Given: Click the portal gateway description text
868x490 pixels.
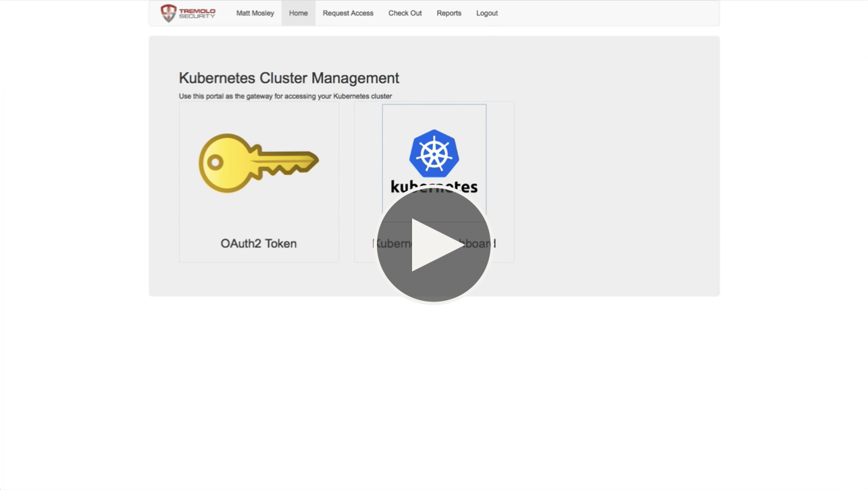Looking at the screenshot, I should click(x=285, y=96).
